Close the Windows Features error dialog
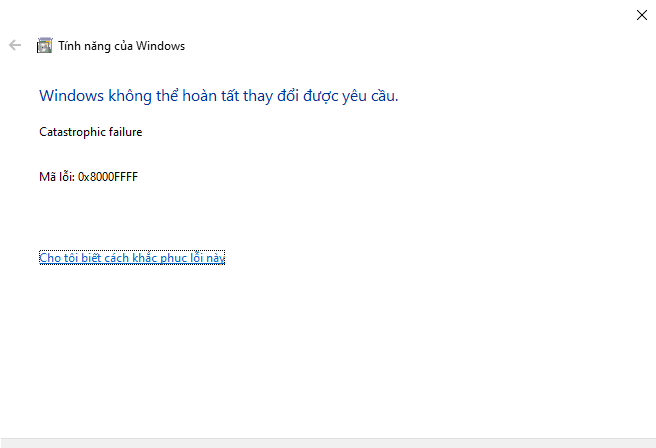656x448 pixels. click(x=641, y=15)
